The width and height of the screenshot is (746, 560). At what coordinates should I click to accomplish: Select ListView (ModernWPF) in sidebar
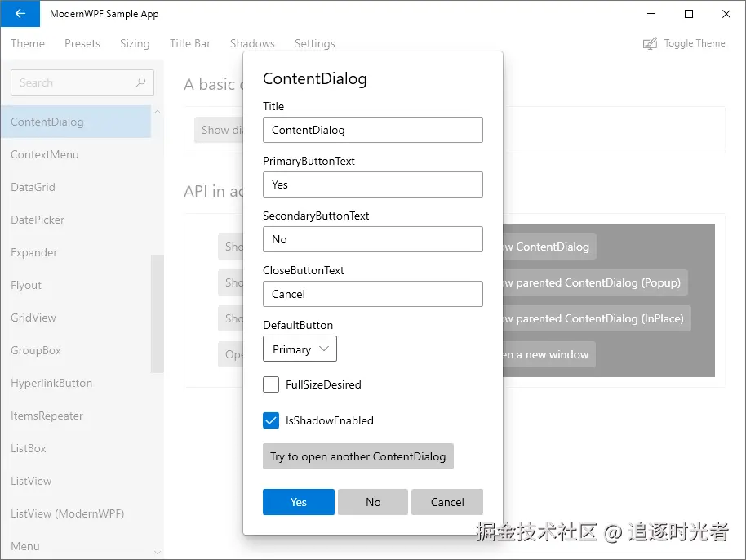pos(76,513)
